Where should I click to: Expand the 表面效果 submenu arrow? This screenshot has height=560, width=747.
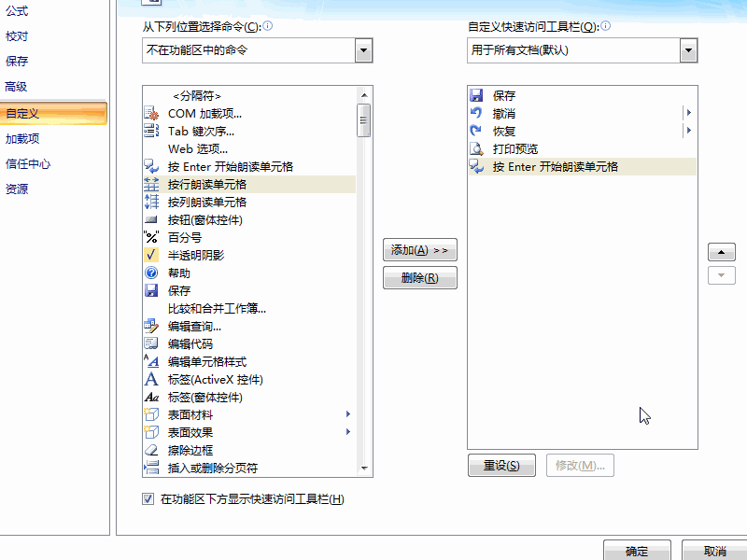click(x=348, y=432)
